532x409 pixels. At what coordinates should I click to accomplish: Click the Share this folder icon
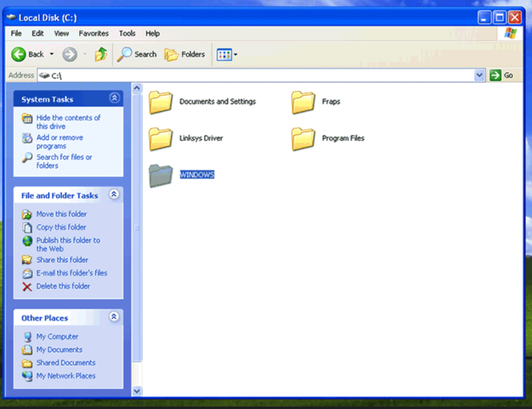pos(27,260)
